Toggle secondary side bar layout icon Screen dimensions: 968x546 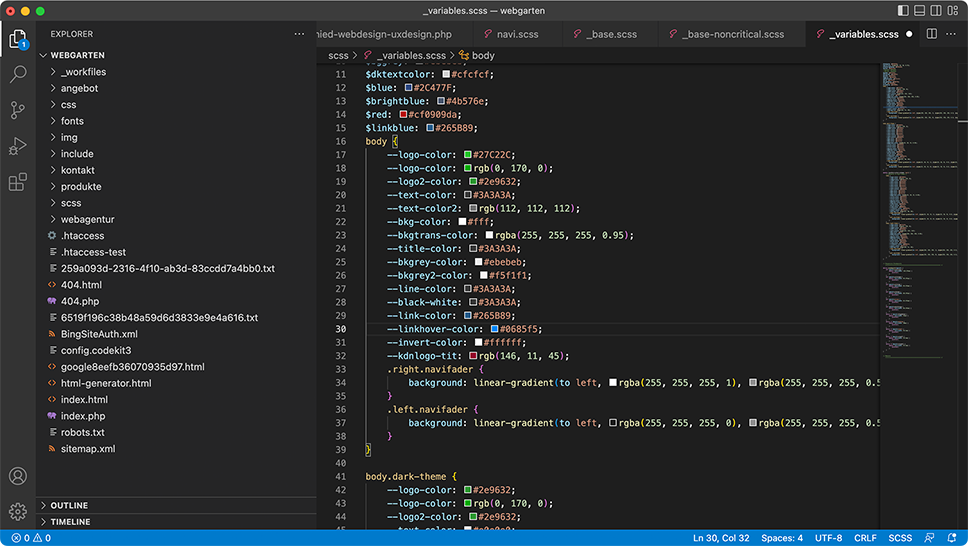(x=937, y=10)
